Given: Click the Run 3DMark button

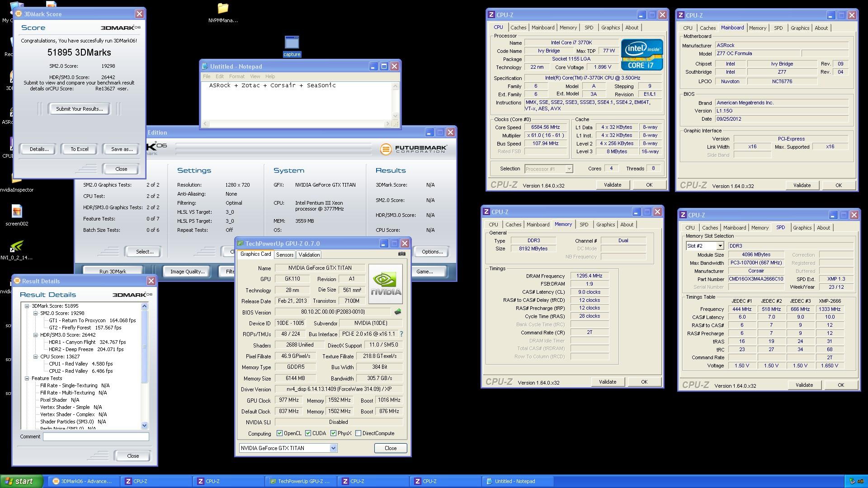Looking at the screenshot, I should pyautogui.click(x=113, y=271).
